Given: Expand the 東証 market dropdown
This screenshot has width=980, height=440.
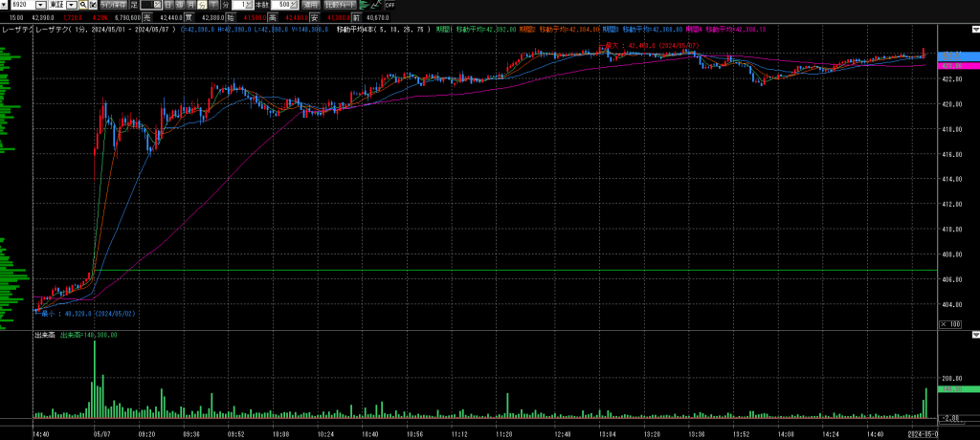Looking at the screenshot, I should coord(71,5).
